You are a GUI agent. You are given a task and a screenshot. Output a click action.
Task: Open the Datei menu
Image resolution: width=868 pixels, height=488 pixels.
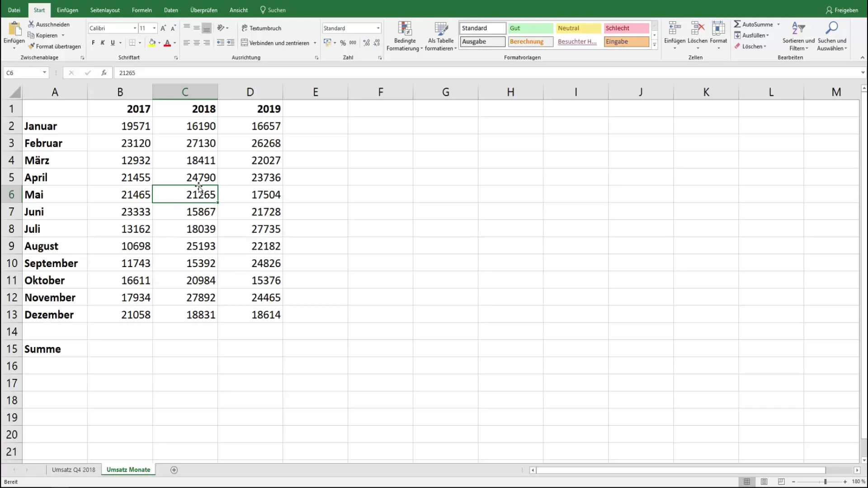(14, 10)
